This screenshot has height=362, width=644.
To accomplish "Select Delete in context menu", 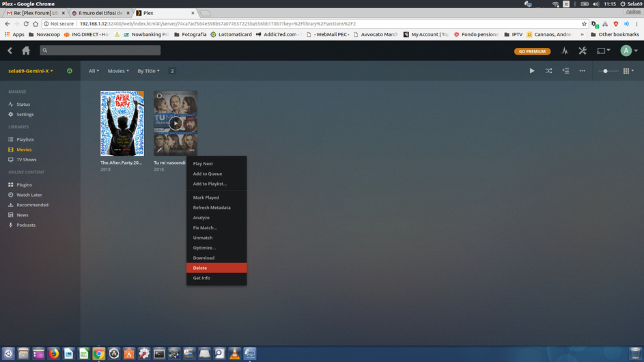I will point(216,268).
